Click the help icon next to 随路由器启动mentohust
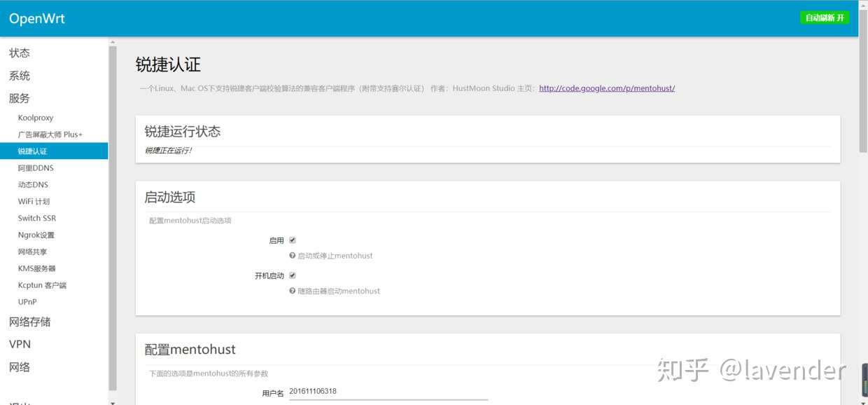The width and height of the screenshot is (868, 405). tap(292, 291)
